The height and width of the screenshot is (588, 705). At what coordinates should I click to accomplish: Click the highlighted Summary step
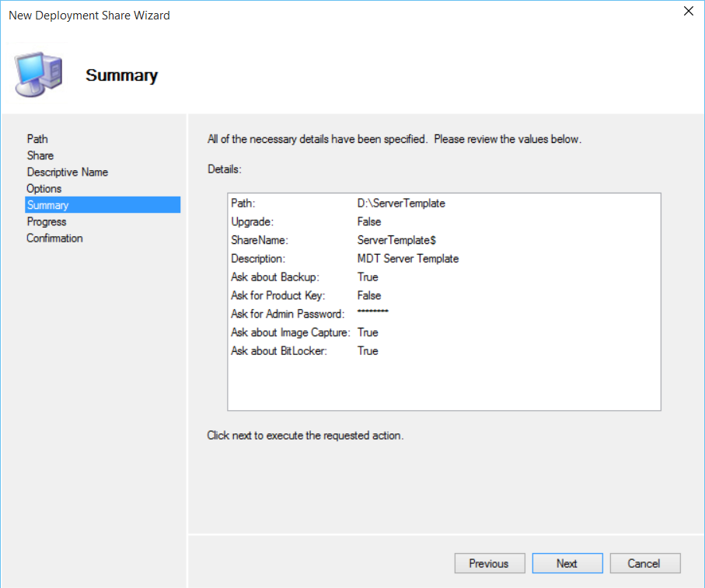47,205
